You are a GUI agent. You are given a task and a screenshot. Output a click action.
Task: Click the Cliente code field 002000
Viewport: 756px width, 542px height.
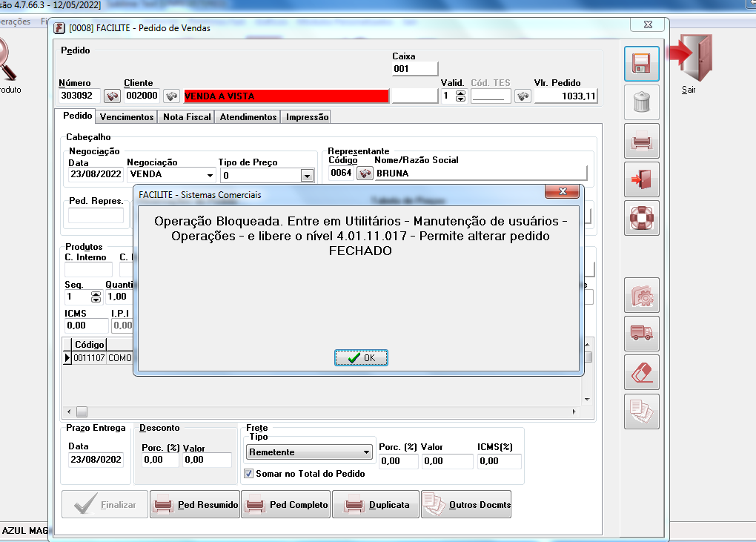click(142, 96)
